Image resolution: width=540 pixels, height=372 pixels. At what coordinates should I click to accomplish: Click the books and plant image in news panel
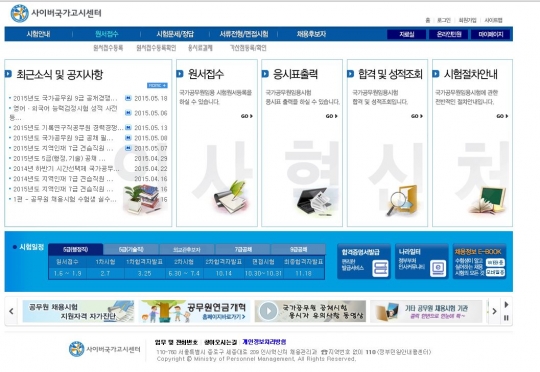click(x=142, y=199)
